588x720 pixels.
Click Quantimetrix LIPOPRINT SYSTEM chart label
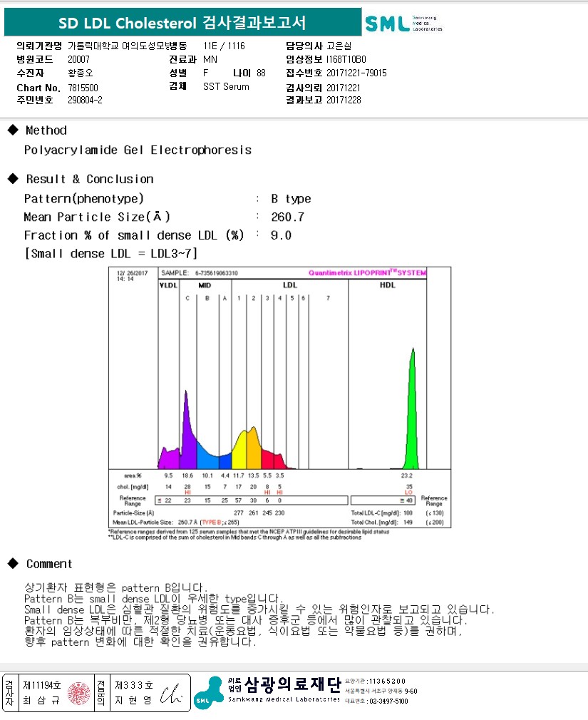click(x=367, y=273)
